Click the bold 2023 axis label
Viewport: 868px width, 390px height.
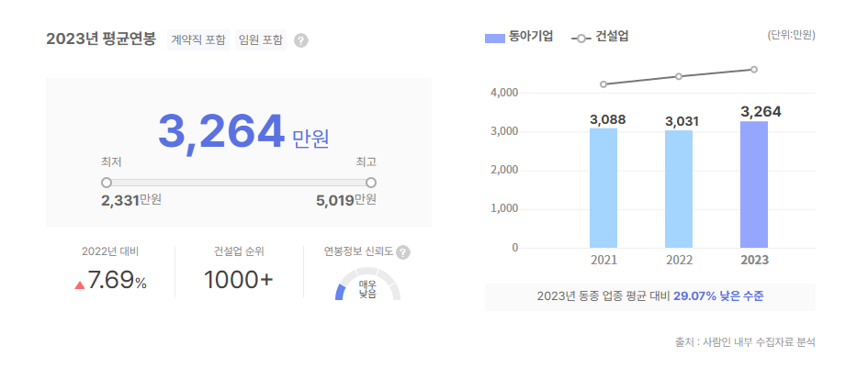[x=754, y=261]
